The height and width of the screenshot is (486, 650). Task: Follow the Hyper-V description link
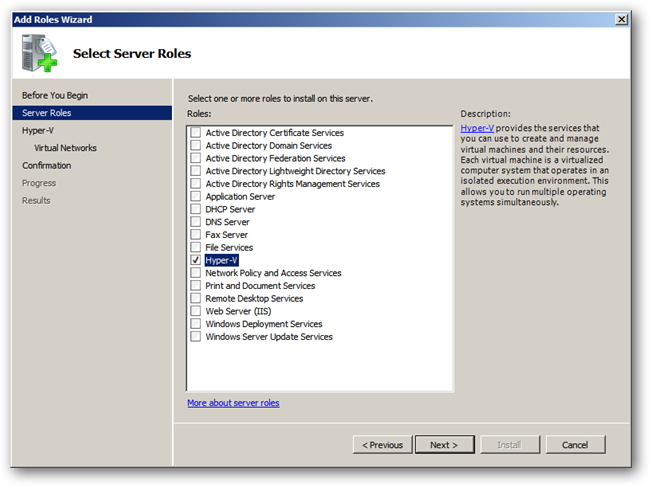tap(477, 128)
